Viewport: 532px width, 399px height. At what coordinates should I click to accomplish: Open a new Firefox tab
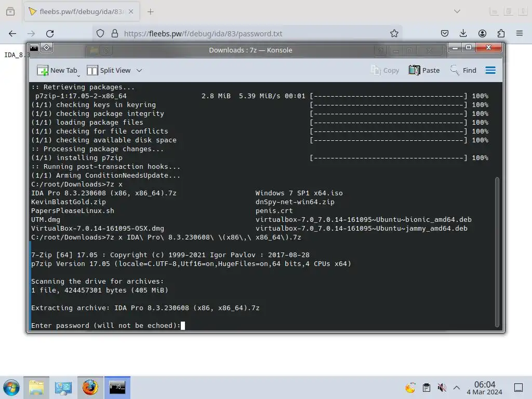tap(151, 12)
